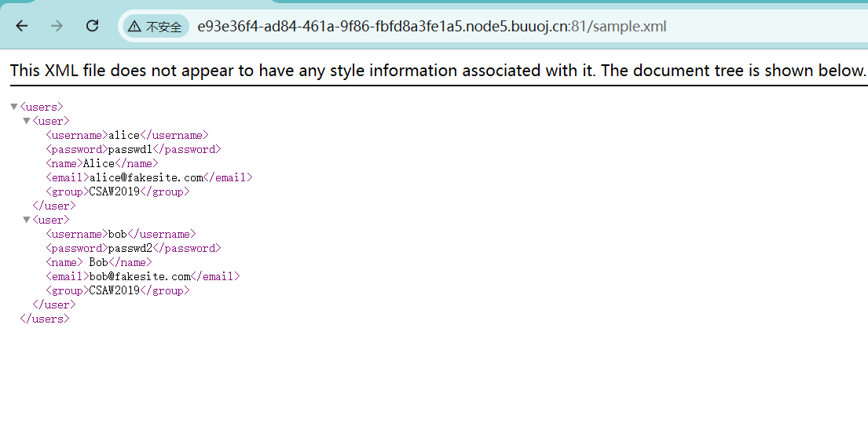The height and width of the screenshot is (434, 868).
Task: Click the Alice name element line
Action: pyautogui.click(x=101, y=163)
